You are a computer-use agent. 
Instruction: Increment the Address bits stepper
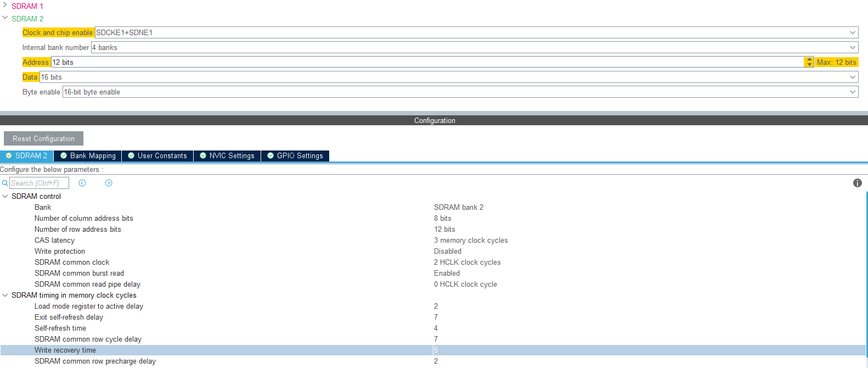point(809,59)
